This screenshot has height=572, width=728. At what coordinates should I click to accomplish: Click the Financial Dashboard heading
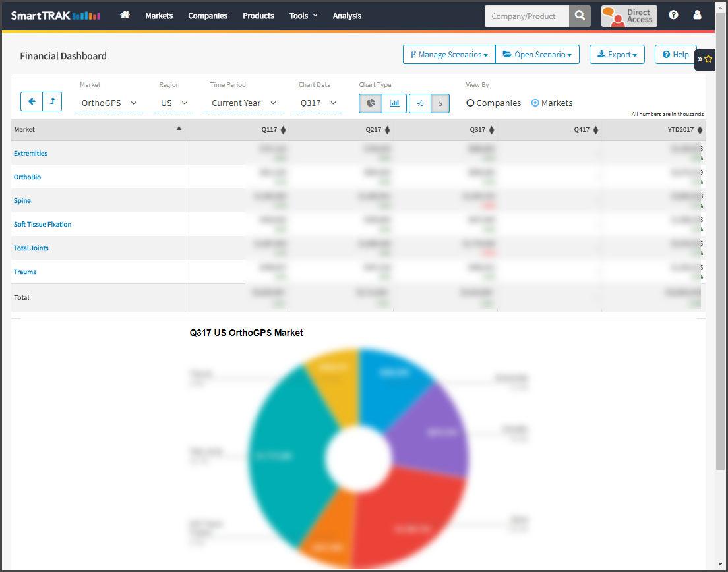point(63,55)
